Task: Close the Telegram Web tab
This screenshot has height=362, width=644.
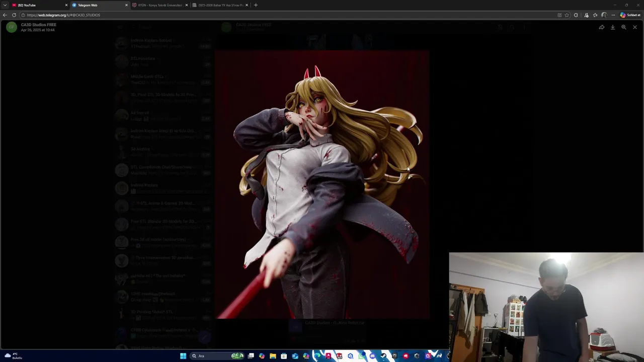Action: coord(126,5)
